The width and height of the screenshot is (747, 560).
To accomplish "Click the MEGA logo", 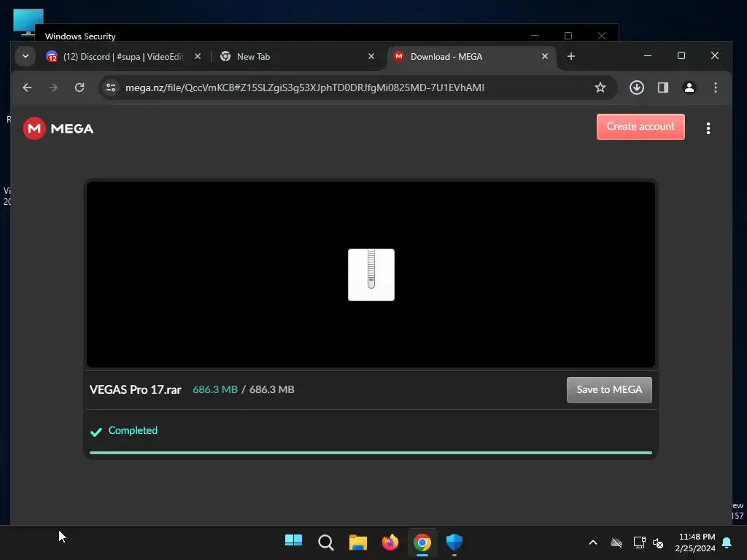I will (x=58, y=128).
